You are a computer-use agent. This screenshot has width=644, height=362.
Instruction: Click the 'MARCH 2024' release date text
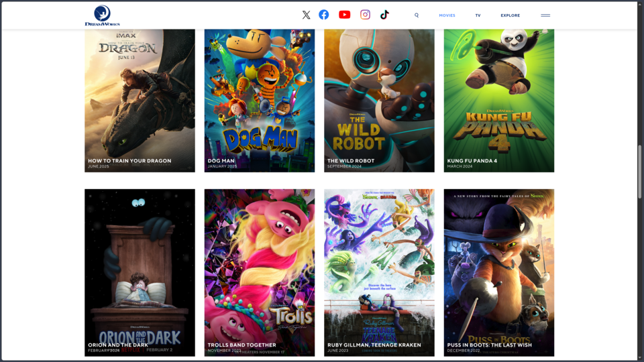click(460, 166)
